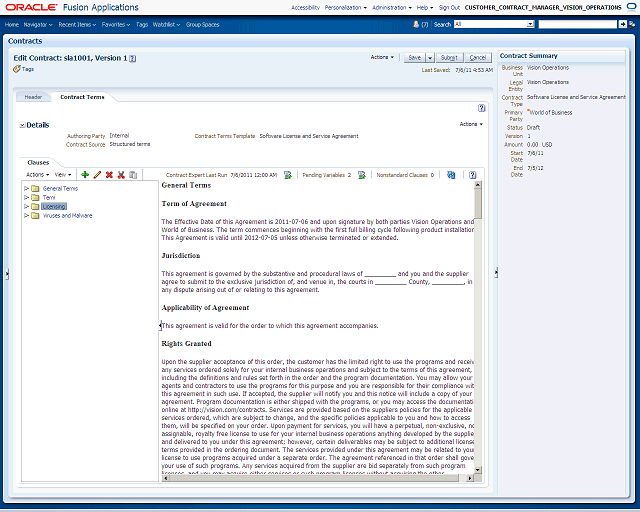
Task: Click the green plus add clause icon
Action: click(85, 175)
